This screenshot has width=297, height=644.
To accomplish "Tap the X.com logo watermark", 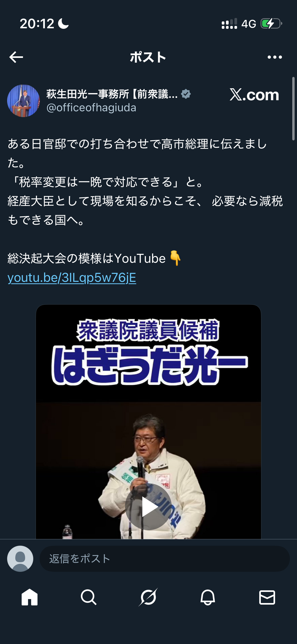I will 254,95.
